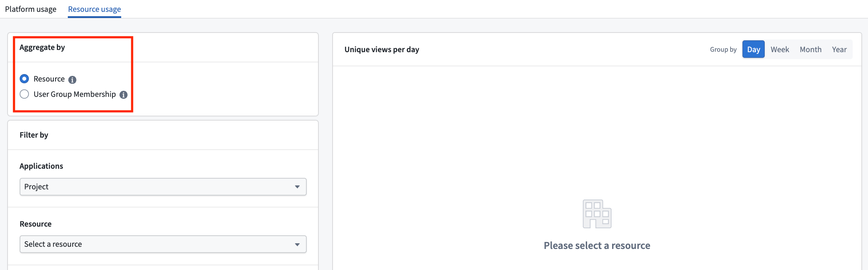868x270 pixels.
Task: Click the info icon next to Resource
Action: pos(73,80)
